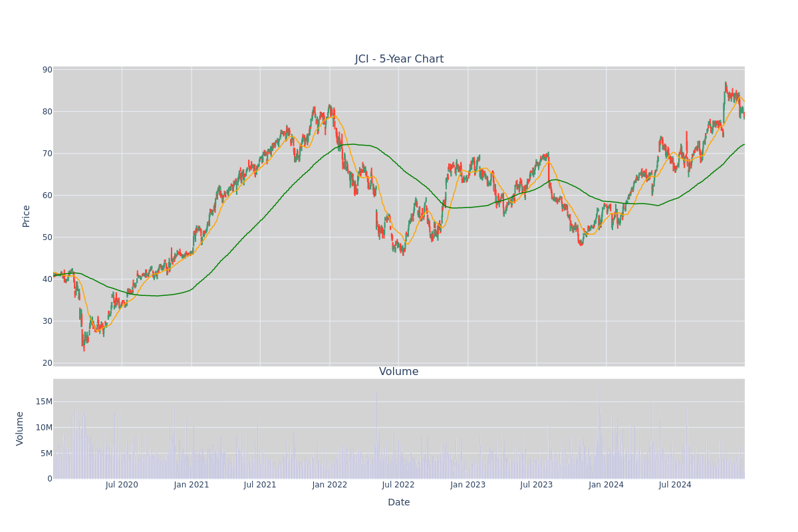The height and width of the screenshot is (532, 798).
Task: Click the 60 price tick label
Action: tap(47, 196)
